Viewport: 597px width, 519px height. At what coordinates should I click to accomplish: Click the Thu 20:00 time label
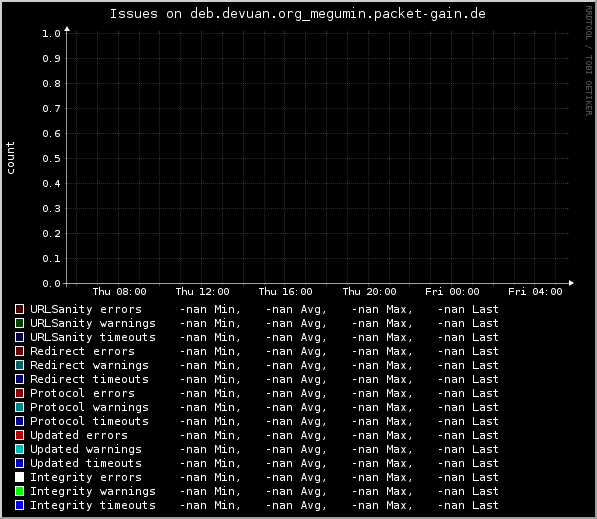pyautogui.click(x=369, y=292)
